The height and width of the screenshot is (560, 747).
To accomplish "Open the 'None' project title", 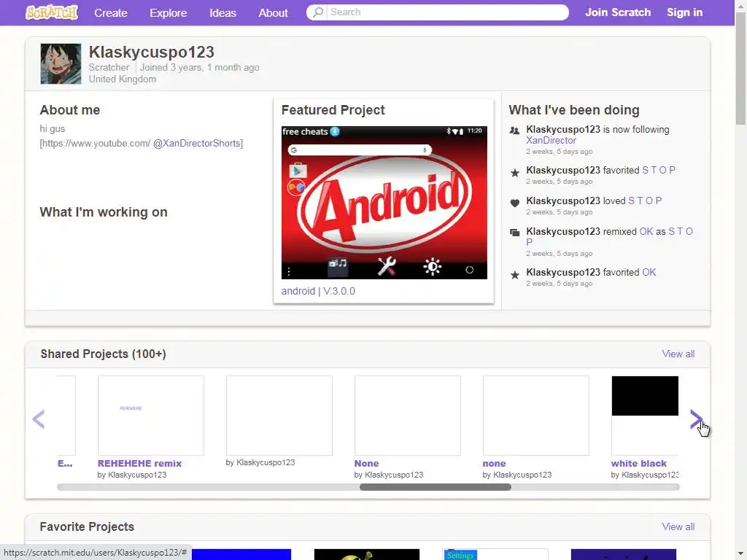I will pos(366,463).
